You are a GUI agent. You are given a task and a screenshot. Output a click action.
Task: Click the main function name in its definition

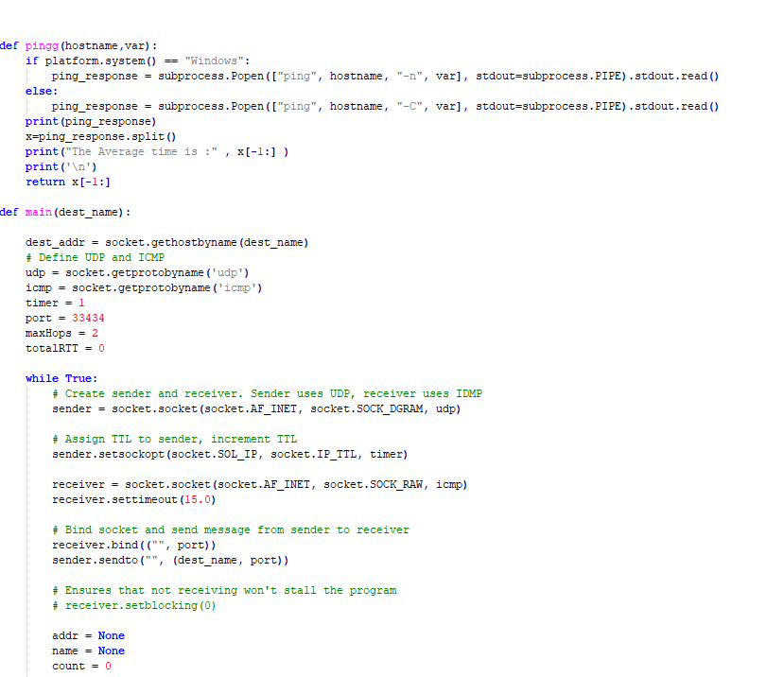pos(40,212)
